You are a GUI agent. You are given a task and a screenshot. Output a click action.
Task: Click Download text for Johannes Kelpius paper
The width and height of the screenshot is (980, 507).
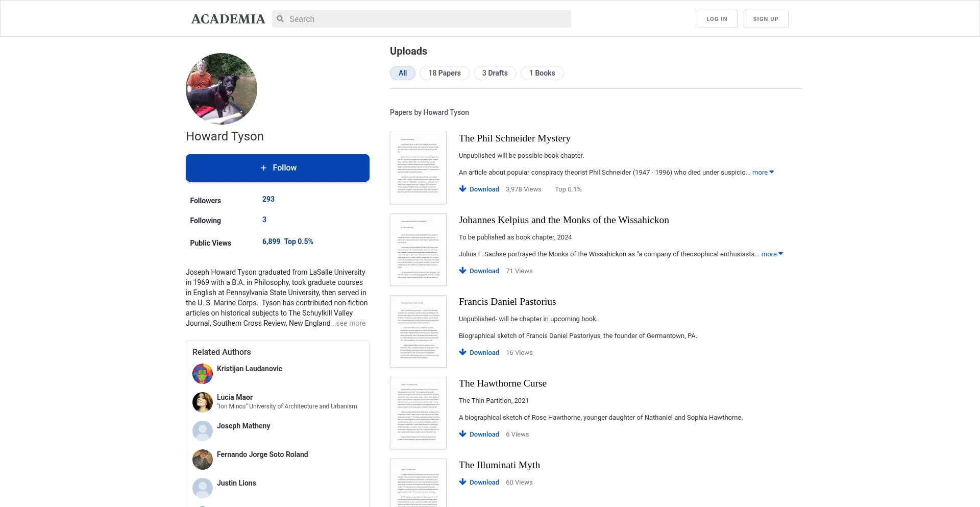[484, 271]
